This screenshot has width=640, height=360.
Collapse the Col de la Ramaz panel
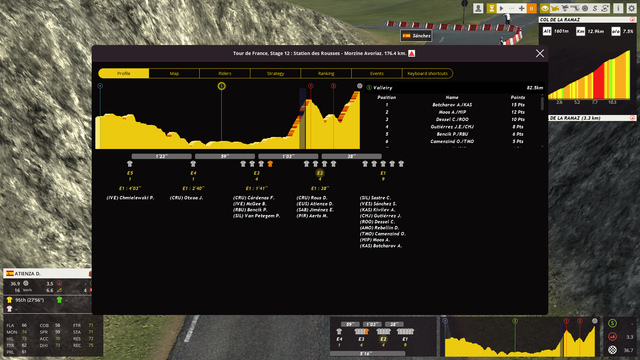pos(632,20)
